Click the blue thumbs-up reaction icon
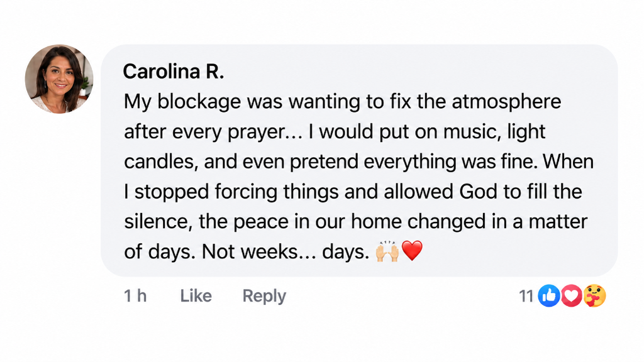This screenshot has width=644, height=362. [548, 295]
